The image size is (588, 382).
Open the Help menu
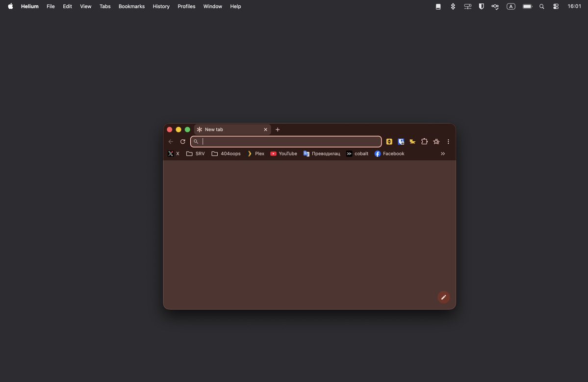tap(235, 6)
